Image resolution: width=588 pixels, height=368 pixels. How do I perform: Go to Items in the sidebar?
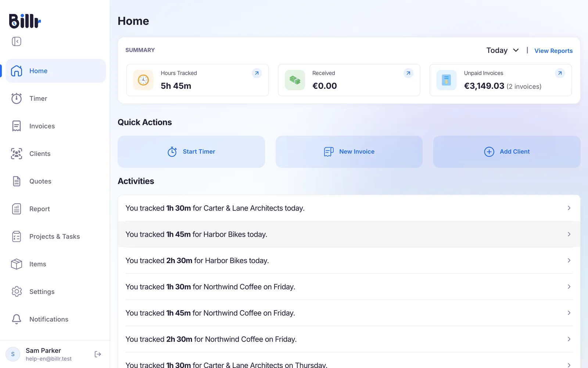tap(56, 264)
